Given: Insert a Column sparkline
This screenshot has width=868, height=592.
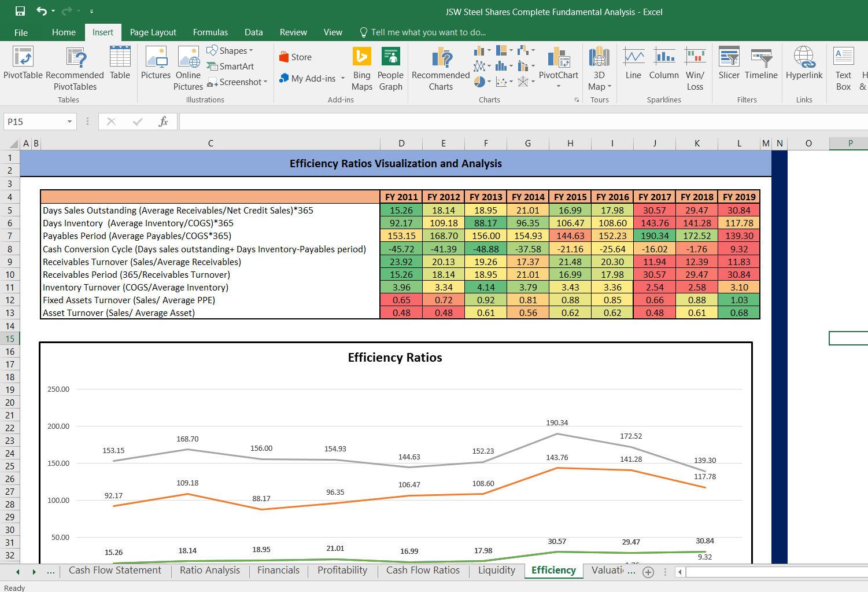Looking at the screenshot, I should [x=664, y=64].
